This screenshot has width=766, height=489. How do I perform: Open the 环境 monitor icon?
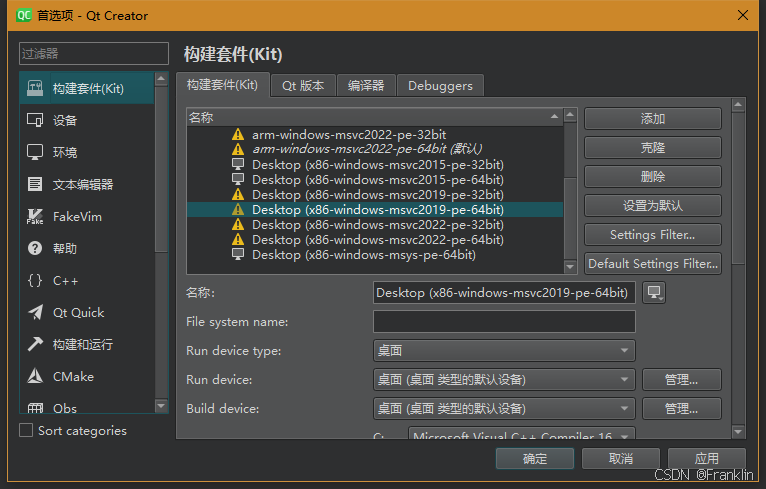tap(35, 152)
